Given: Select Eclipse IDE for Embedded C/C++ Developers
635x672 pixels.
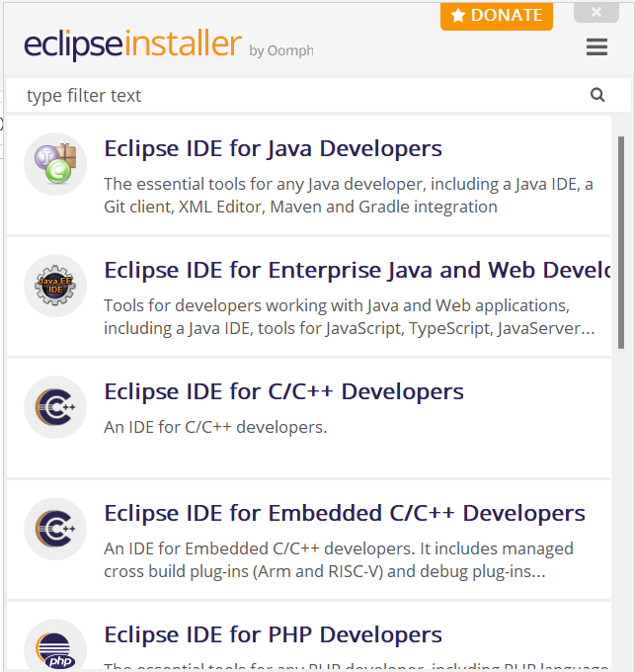Looking at the screenshot, I should coord(309,540).
